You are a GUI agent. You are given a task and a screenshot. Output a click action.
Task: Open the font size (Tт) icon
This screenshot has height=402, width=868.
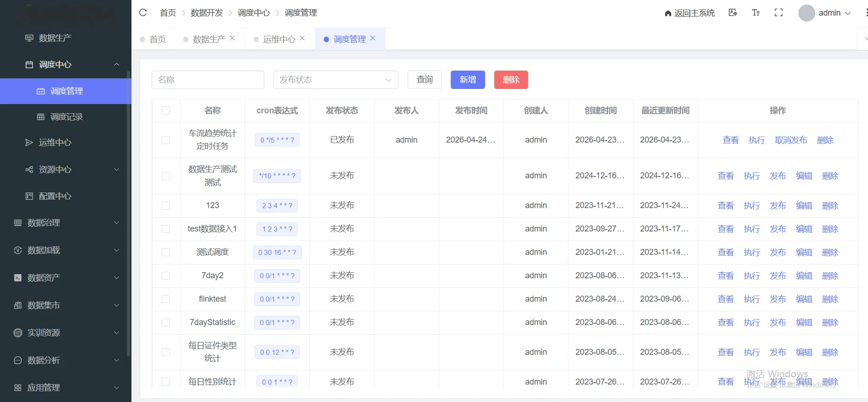click(x=756, y=13)
